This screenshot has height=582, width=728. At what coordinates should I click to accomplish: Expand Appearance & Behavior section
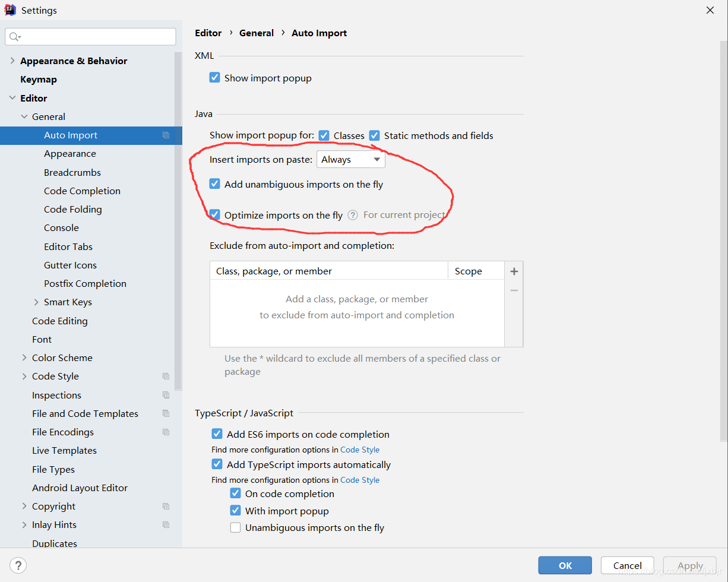(12, 61)
